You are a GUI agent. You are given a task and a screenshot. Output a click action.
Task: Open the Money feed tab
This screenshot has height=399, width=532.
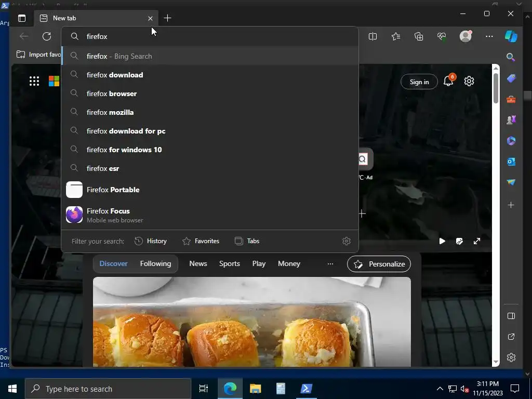(289, 263)
